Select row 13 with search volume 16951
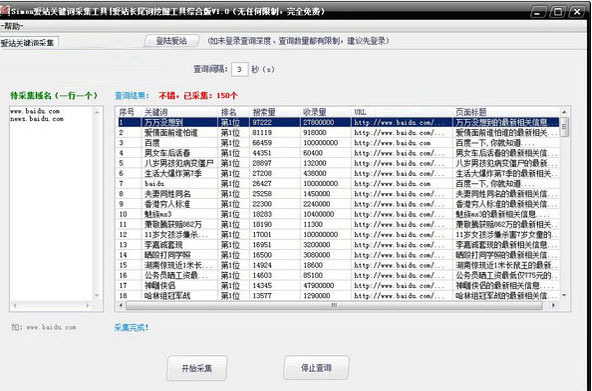Screen dimensions: 592x391 pos(338,245)
